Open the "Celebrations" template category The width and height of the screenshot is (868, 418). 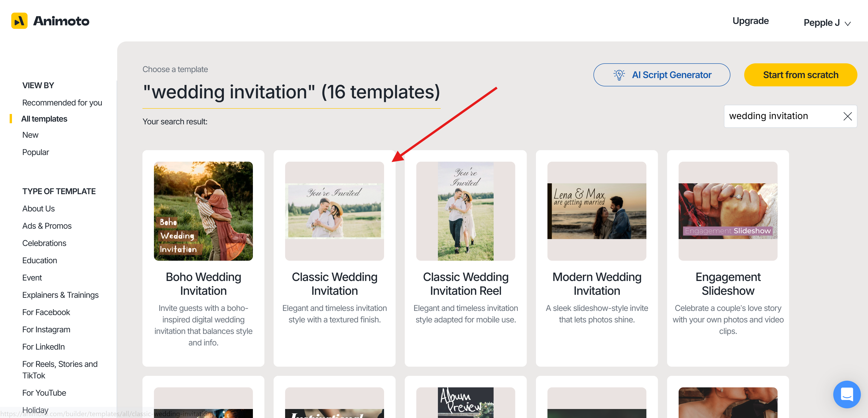44,243
